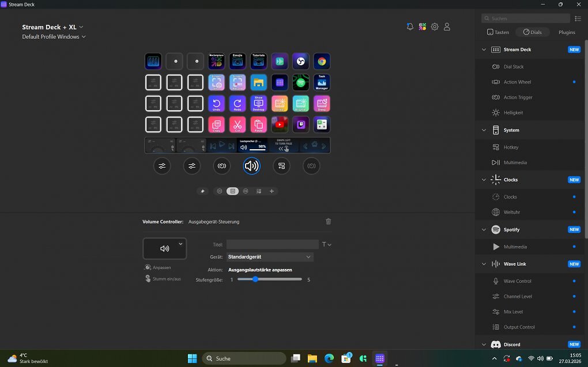Open the colorful Marketplace icon in header
Screen dimensions: 588x367
tap(422, 27)
